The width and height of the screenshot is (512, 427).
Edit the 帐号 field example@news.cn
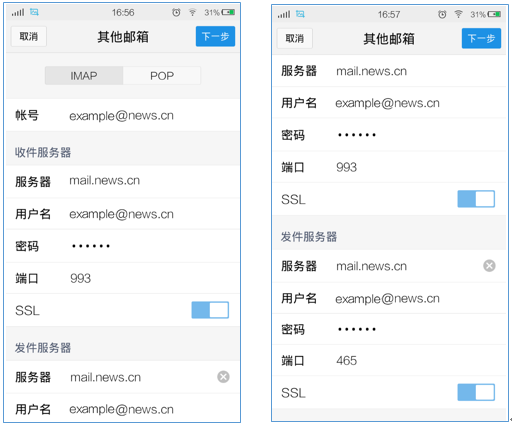point(123,115)
